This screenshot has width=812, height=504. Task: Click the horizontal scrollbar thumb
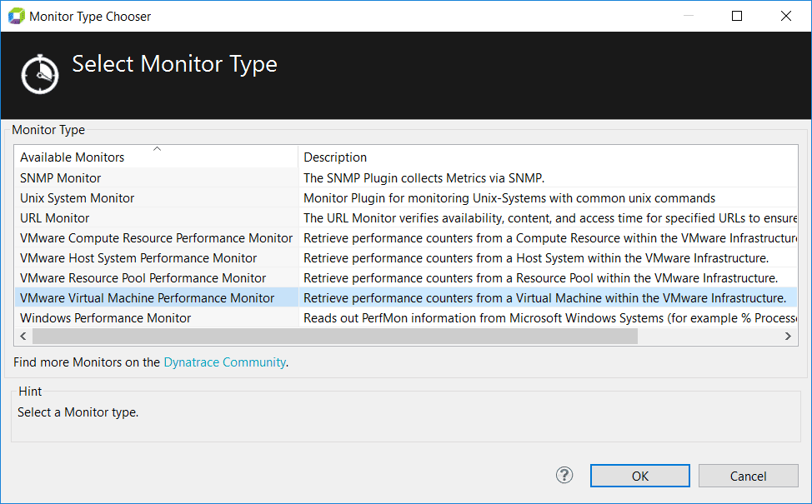tap(335, 336)
